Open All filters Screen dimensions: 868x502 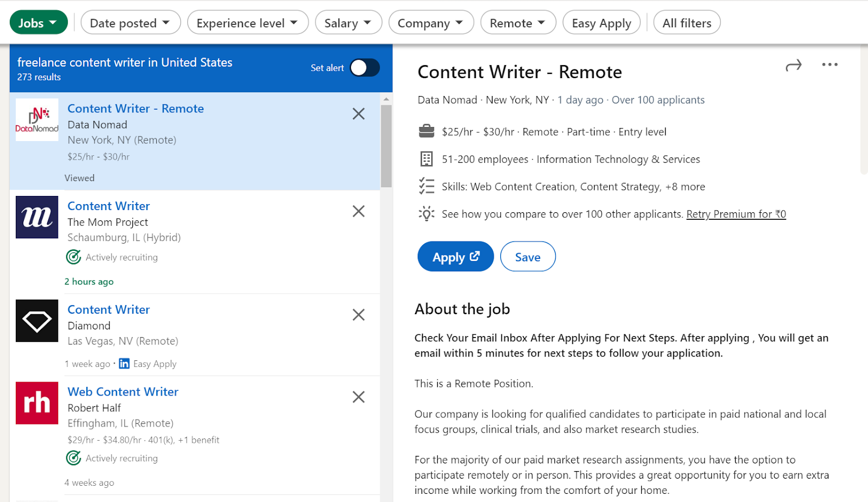click(687, 23)
